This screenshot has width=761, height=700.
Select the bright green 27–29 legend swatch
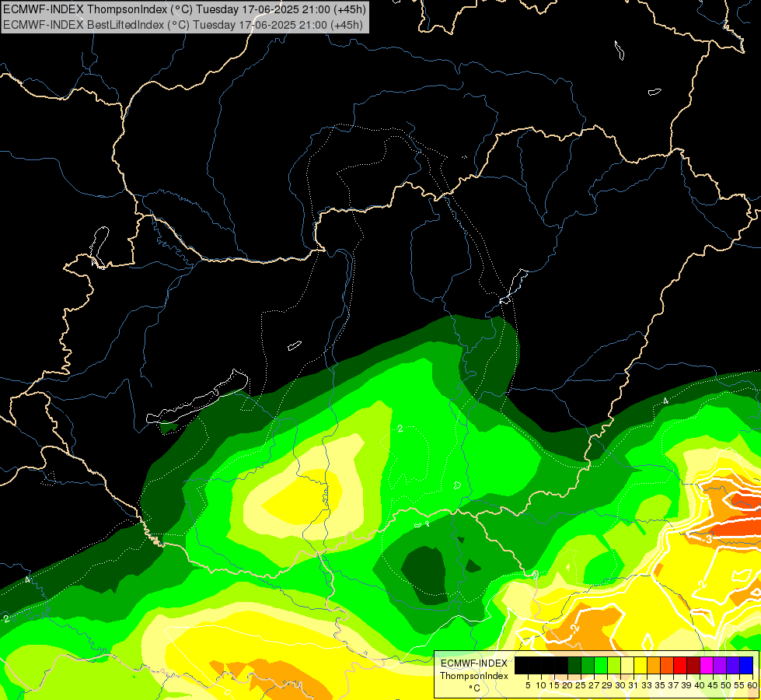coord(601,666)
